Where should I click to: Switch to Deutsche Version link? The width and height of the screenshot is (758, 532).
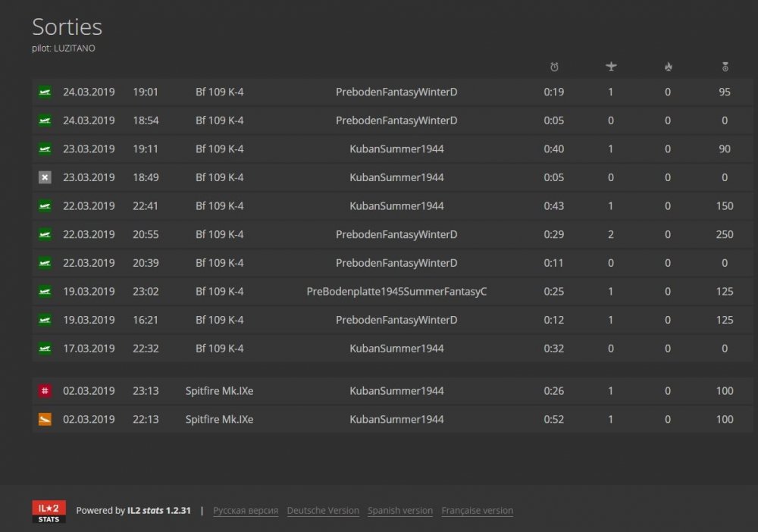(323, 510)
